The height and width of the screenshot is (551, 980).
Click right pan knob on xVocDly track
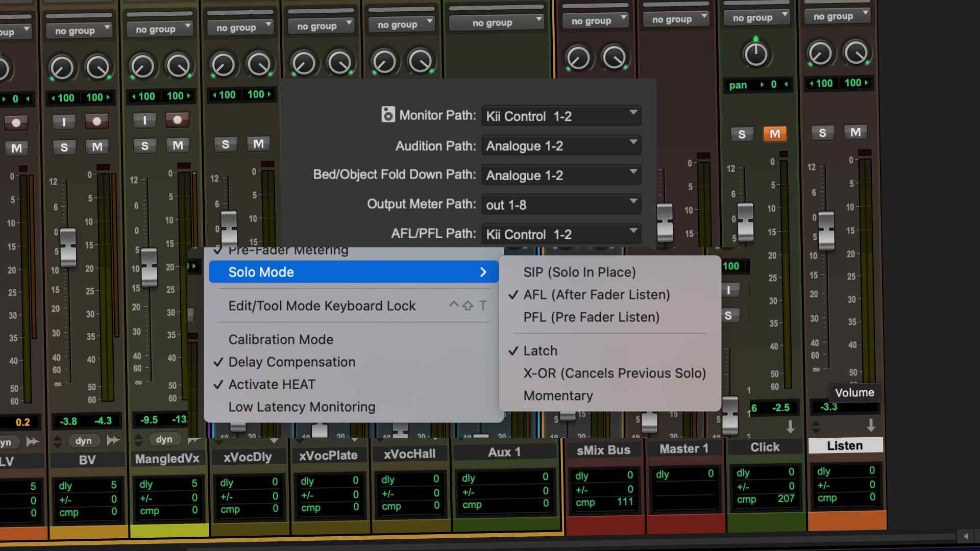(259, 64)
